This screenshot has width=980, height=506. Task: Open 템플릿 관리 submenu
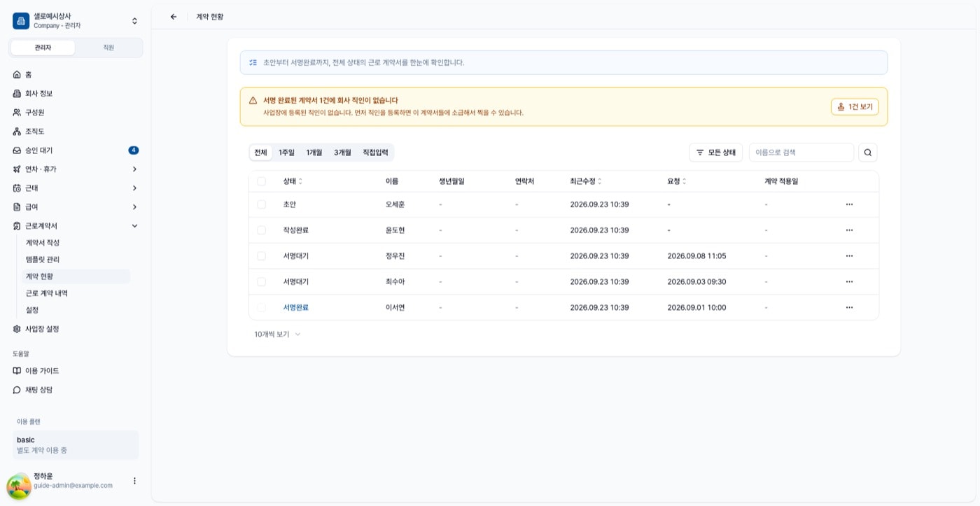pos(76,259)
